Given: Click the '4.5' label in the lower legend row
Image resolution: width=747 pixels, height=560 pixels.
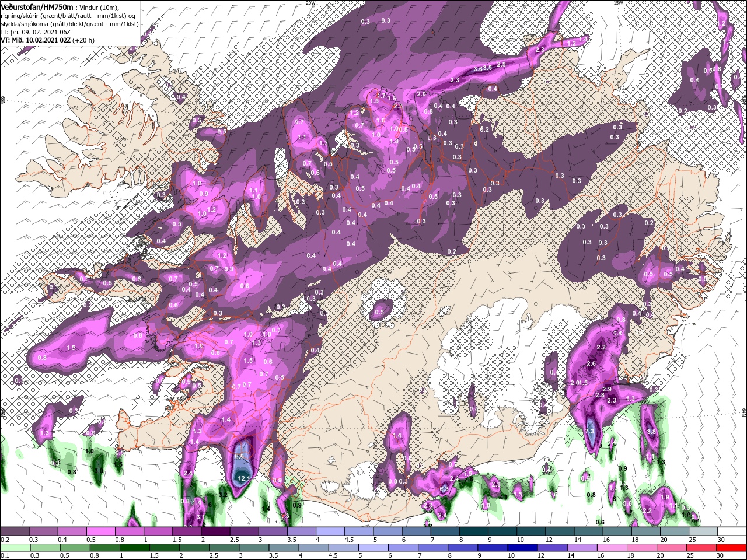Looking at the screenshot, I should [333, 555].
